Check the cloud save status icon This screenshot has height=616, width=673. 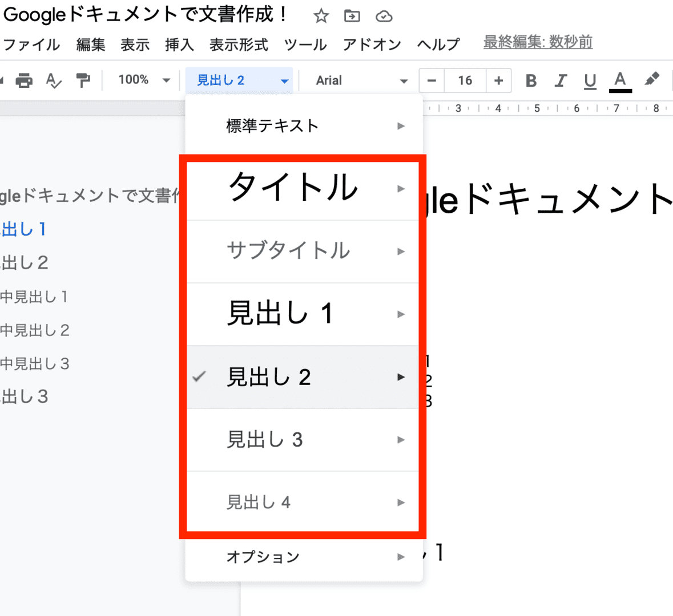[x=384, y=17]
